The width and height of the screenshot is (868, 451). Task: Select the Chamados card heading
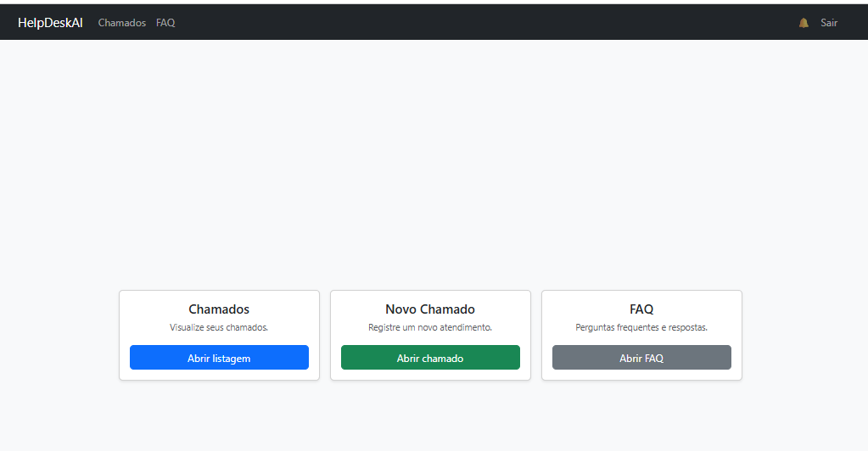219,309
